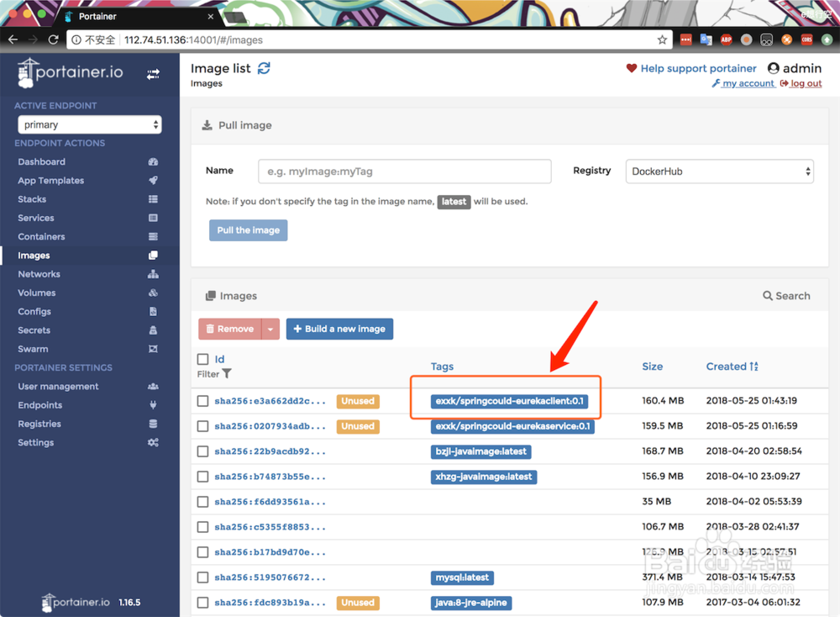840x617 pixels.
Task: Click the Google Translate extension icon
Action: pos(706,40)
